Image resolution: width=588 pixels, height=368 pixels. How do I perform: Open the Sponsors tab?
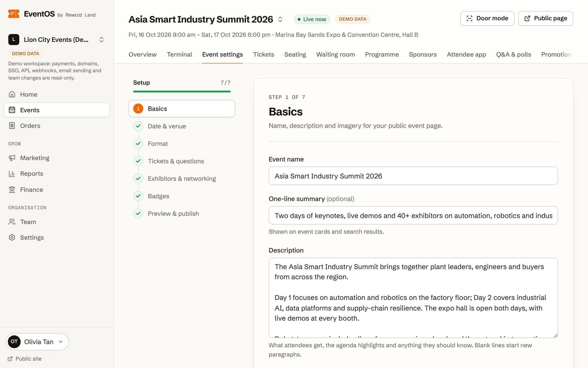click(x=423, y=54)
